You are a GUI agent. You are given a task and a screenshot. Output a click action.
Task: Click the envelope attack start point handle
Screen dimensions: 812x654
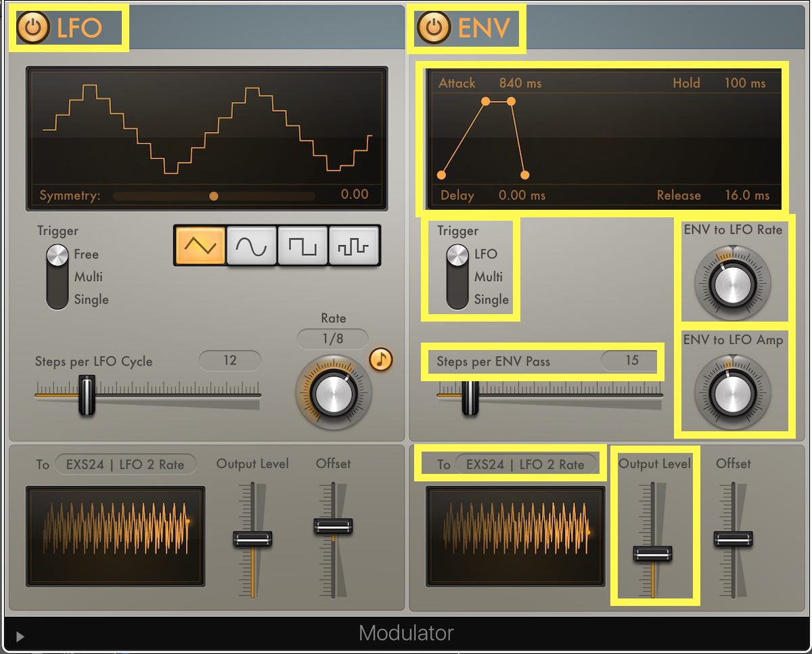pos(441,175)
